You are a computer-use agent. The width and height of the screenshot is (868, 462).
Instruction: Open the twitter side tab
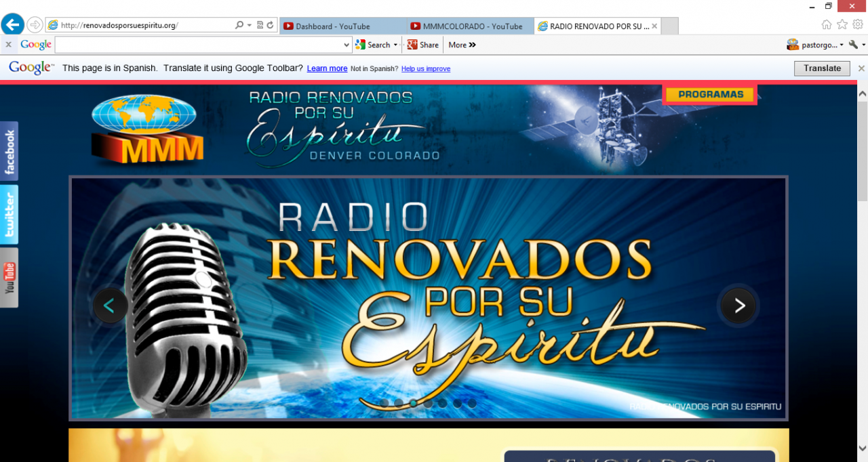point(9,215)
